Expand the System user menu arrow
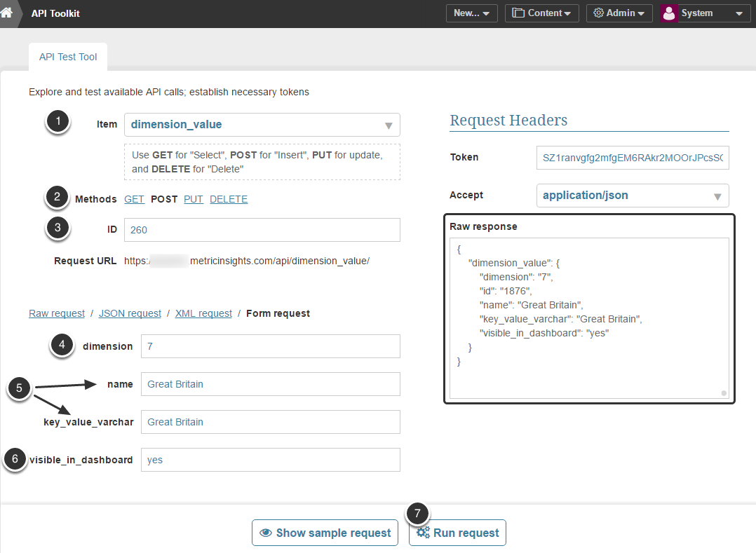Image resolution: width=756 pixels, height=553 pixels. [x=738, y=13]
